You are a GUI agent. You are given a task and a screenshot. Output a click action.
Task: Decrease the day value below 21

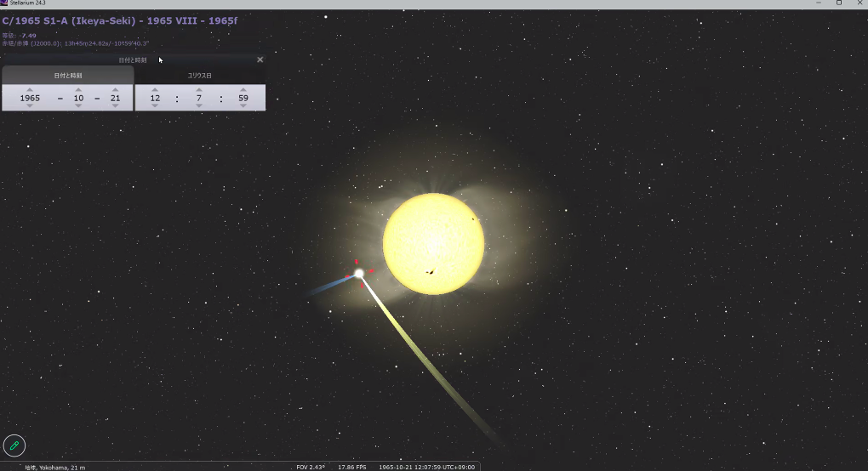click(x=115, y=106)
